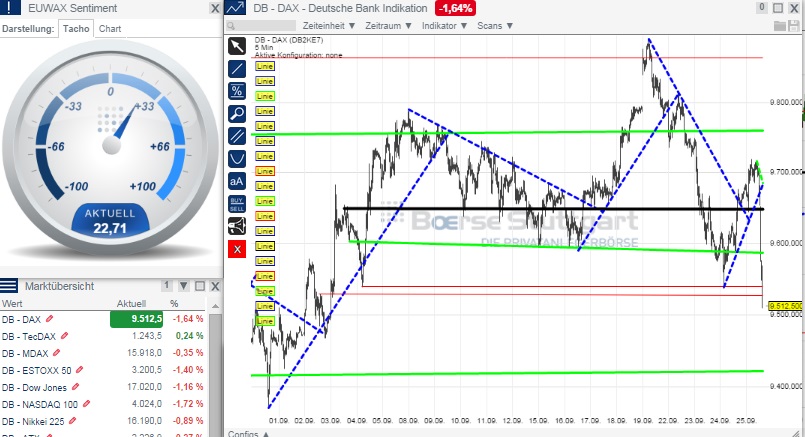Image resolution: width=805 pixels, height=437 pixels.
Task: Click the -1,64% badge in chart title
Action: (455, 8)
